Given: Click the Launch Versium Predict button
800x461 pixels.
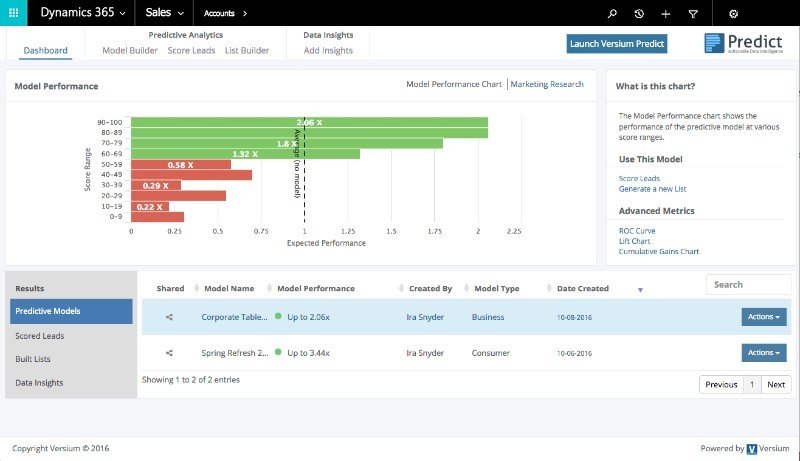Looking at the screenshot, I should (617, 44).
